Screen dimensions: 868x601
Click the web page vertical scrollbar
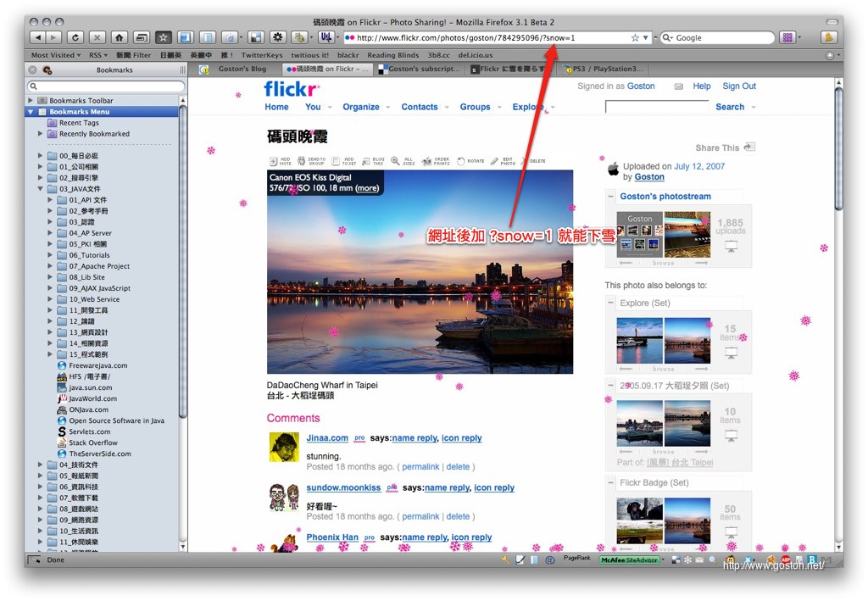839,314
